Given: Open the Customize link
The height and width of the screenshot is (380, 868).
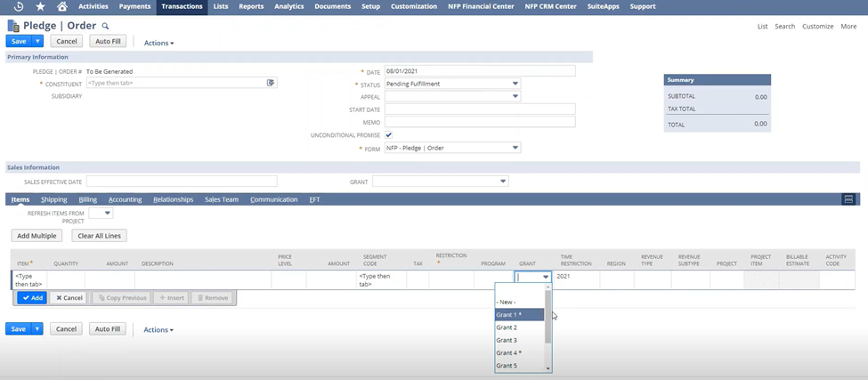Looking at the screenshot, I should [817, 27].
